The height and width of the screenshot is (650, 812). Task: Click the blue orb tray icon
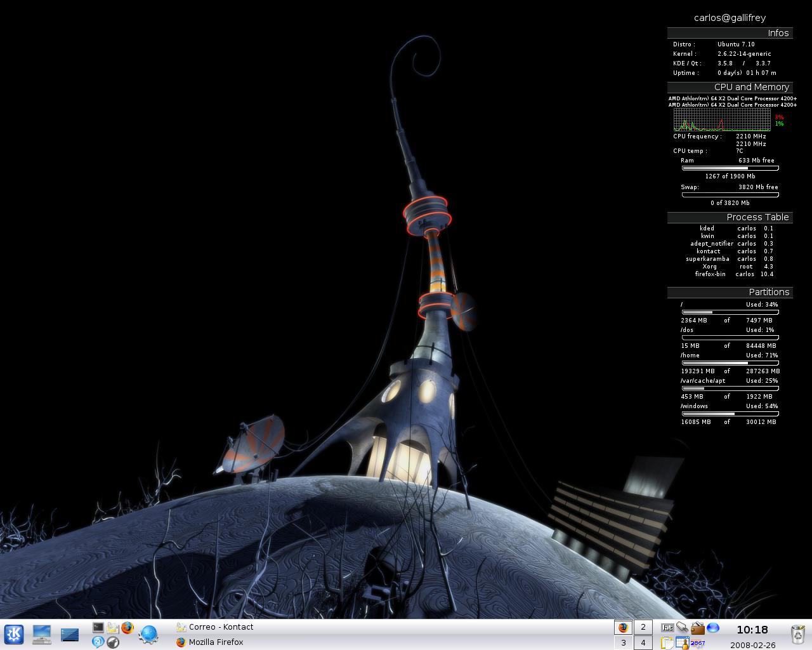click(713, 627)
